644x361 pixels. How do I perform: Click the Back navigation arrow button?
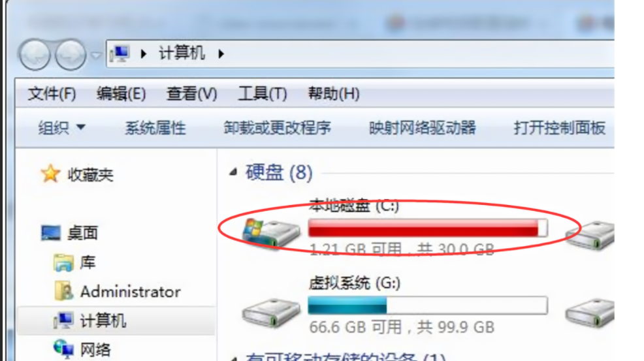pos(35,55)
